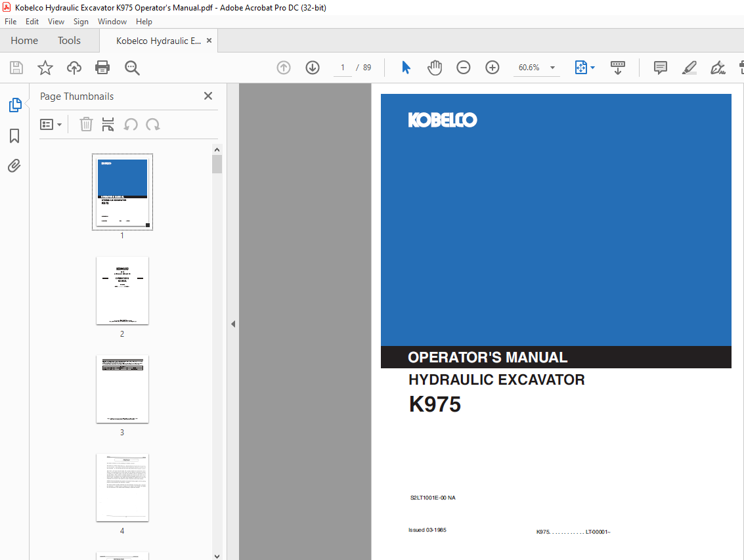Open the Sign document pen tool
This screenshot has width=744, height=560.
point(718,68)
